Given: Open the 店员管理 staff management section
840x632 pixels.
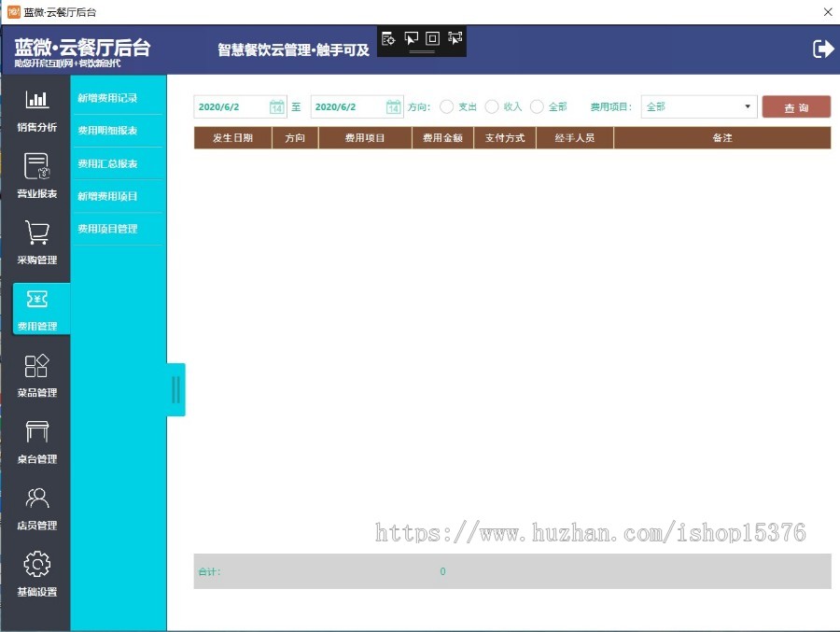Looking at the screenshot, I should [x=36, y=508].
